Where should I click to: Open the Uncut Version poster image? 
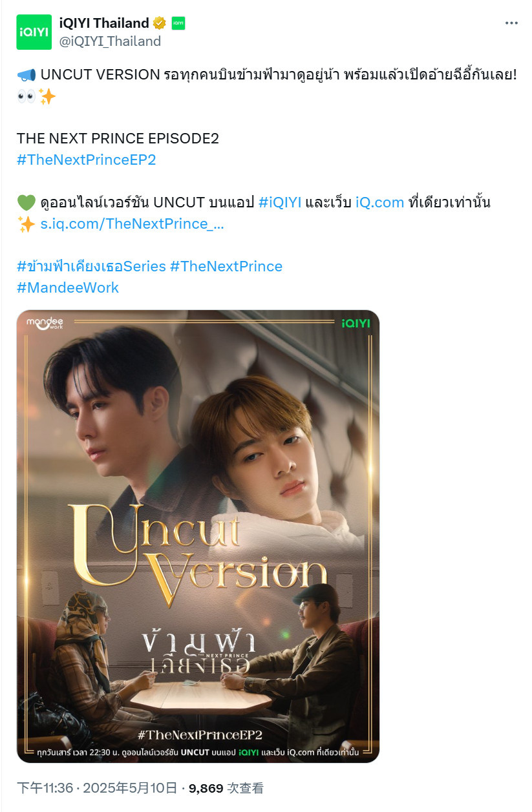(198, 536)
